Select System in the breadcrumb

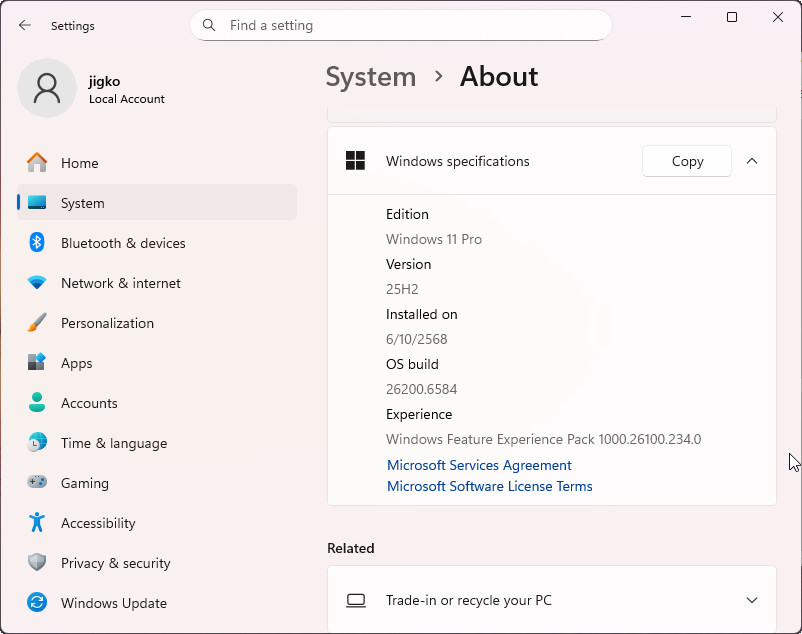371,77
